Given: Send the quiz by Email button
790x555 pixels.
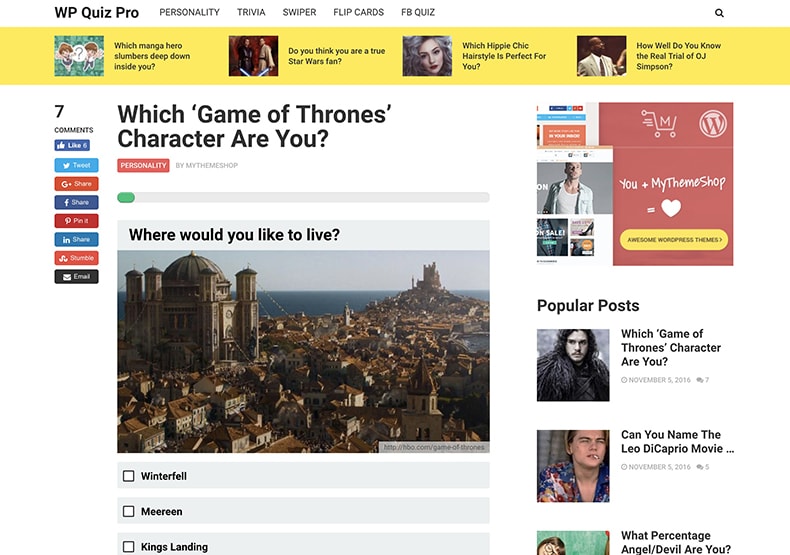Looking at the screenshot, I should pyautogui.click(x=77, y=276).
